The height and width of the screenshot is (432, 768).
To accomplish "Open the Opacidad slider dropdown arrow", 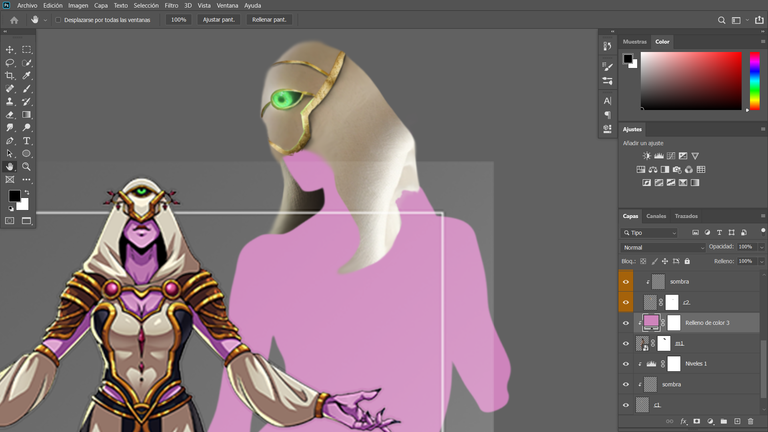I will [x=761, y=247].
